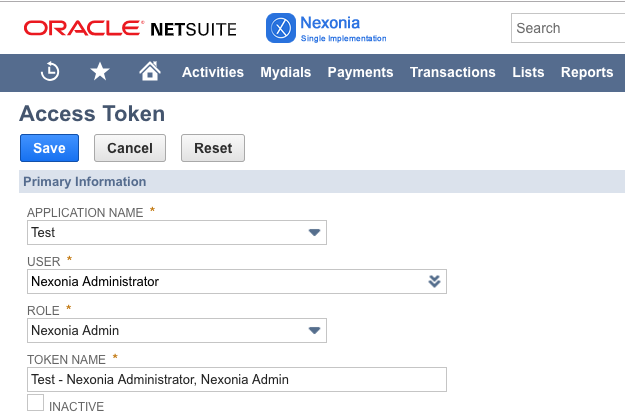625x420 pixels.
Task: Expand the Application Name dropdown
Action: click(x=314, y=233)
